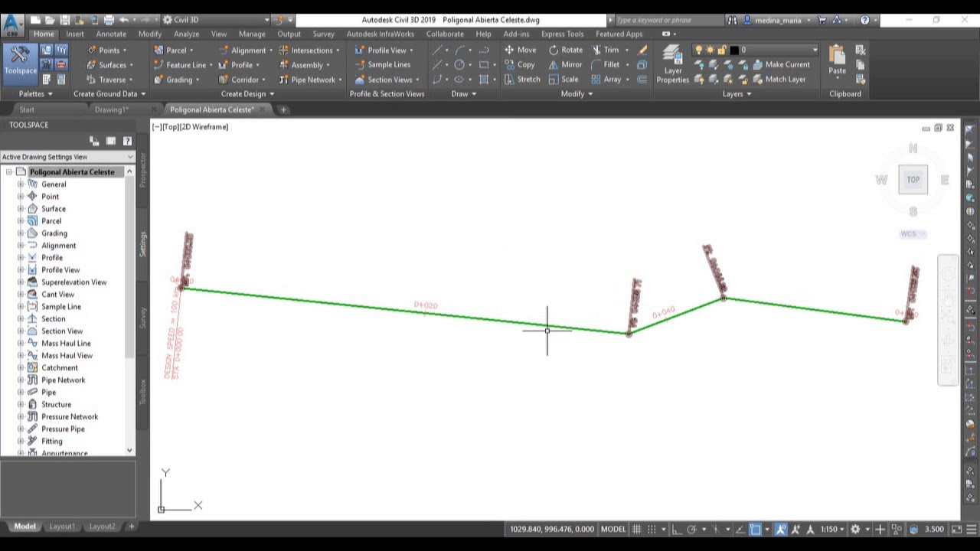980x551 pixels.
Task: Open the Survey vertical Toolspace tab
Action: tap(142, 318)
